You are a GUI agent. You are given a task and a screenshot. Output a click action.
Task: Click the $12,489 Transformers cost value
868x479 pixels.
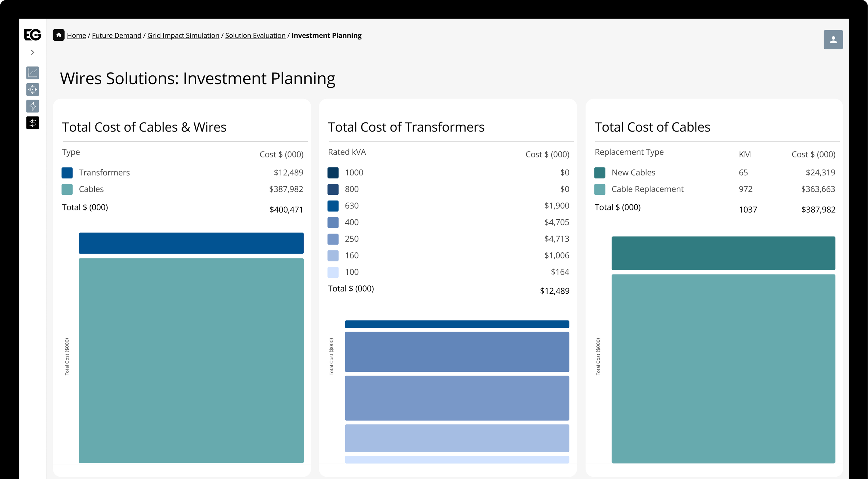pyautogui.click(x=288, y=173)
